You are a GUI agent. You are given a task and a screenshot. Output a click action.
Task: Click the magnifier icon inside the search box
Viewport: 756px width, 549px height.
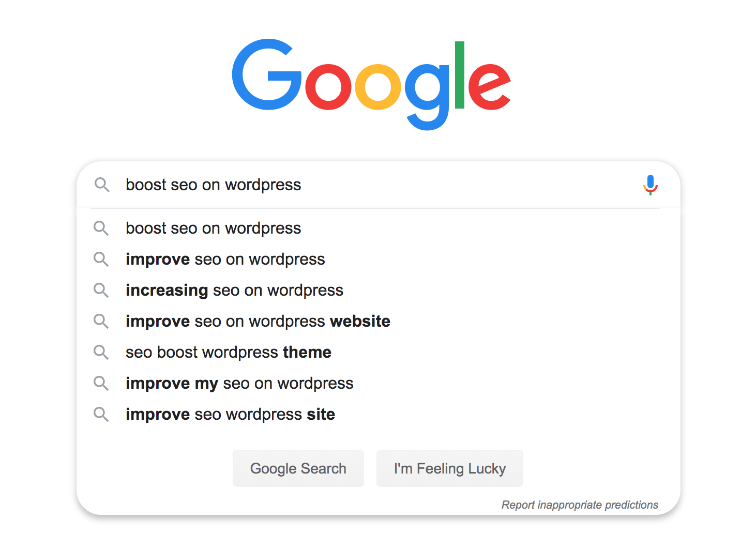pos(102,185)
